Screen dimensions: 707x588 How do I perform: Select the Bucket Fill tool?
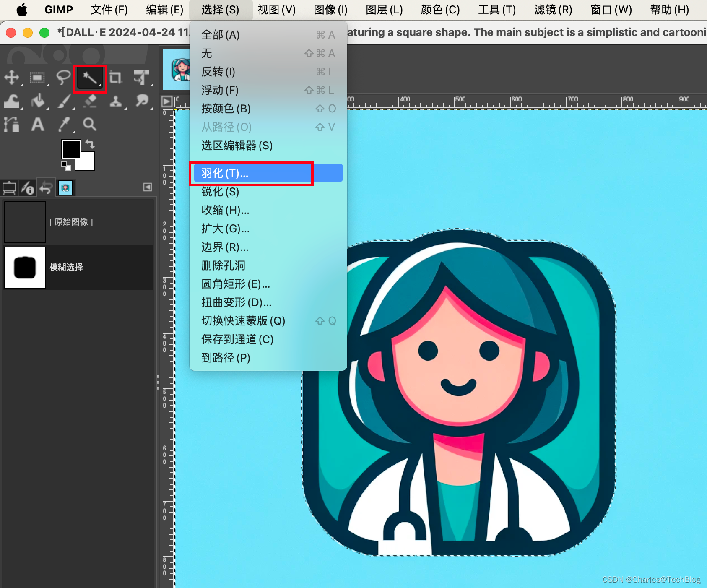38,101
